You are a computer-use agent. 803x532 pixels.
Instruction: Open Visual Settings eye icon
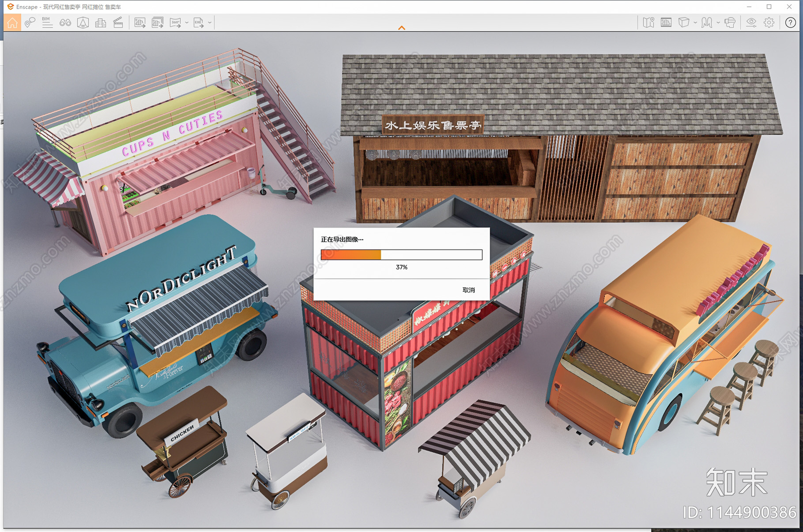[751, 23]
